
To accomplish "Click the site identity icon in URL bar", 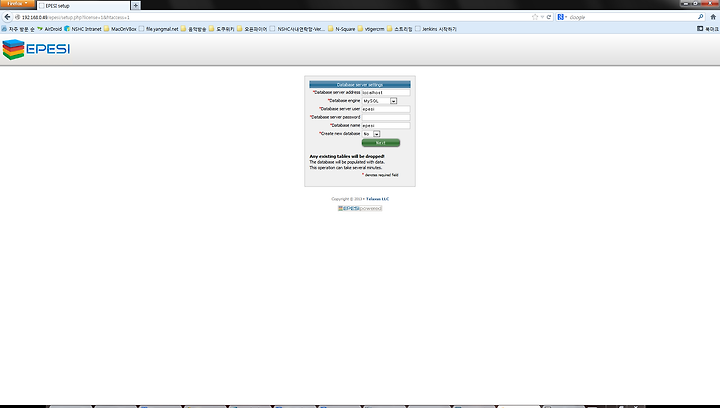I will coord(17,17).
